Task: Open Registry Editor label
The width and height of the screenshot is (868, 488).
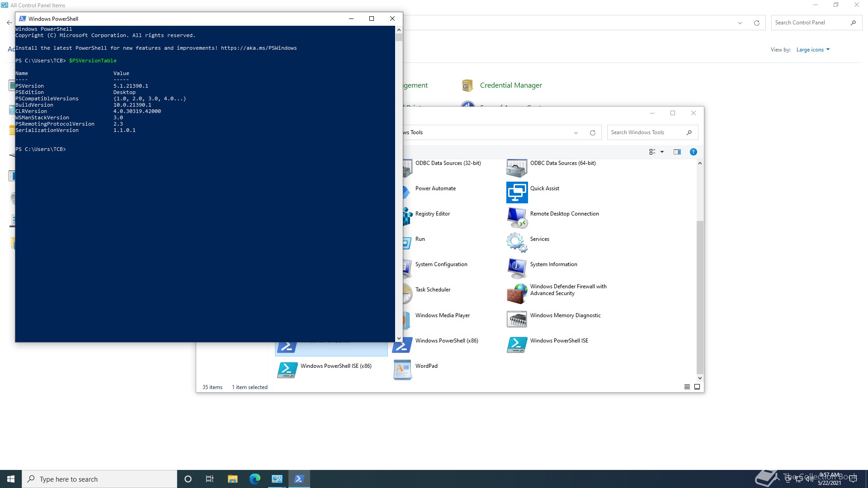Action: click(432, 214)
